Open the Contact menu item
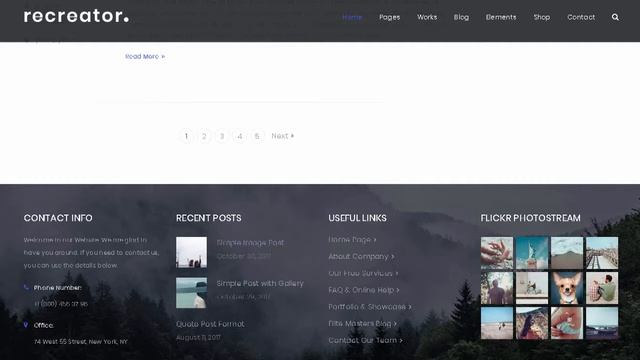Image resolution: width=640 pixels, height=360 pixels. point(581,17)
